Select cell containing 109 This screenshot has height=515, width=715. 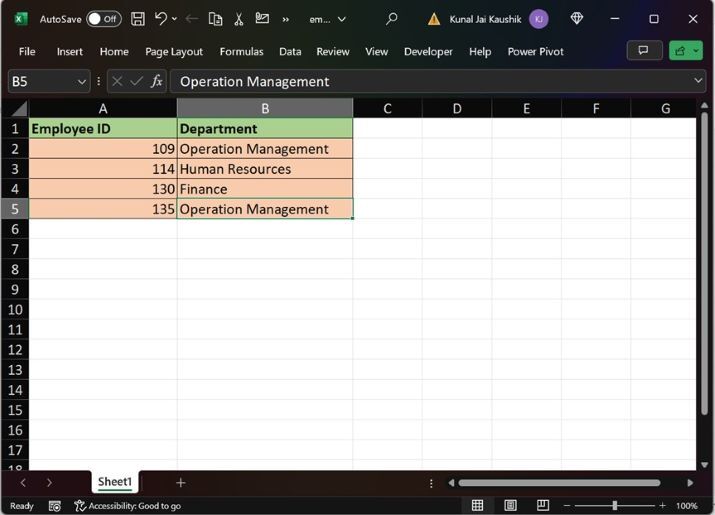point(103,149)
